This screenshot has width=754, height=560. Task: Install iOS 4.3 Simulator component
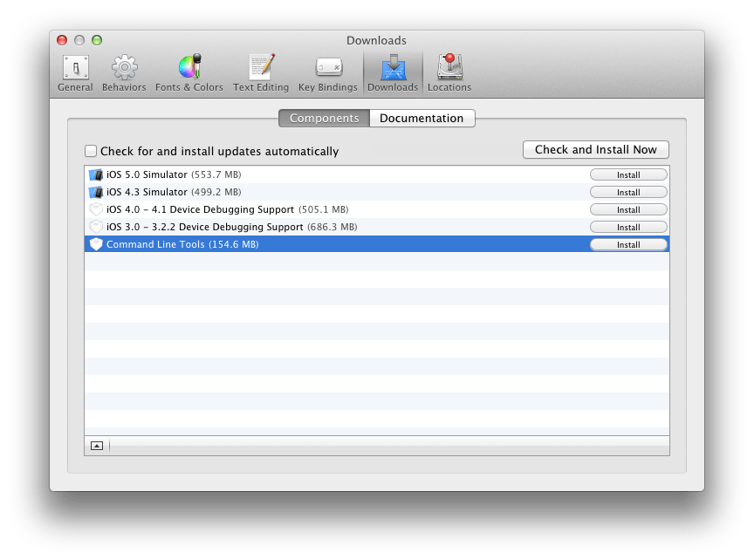click(x=628, y=192)
